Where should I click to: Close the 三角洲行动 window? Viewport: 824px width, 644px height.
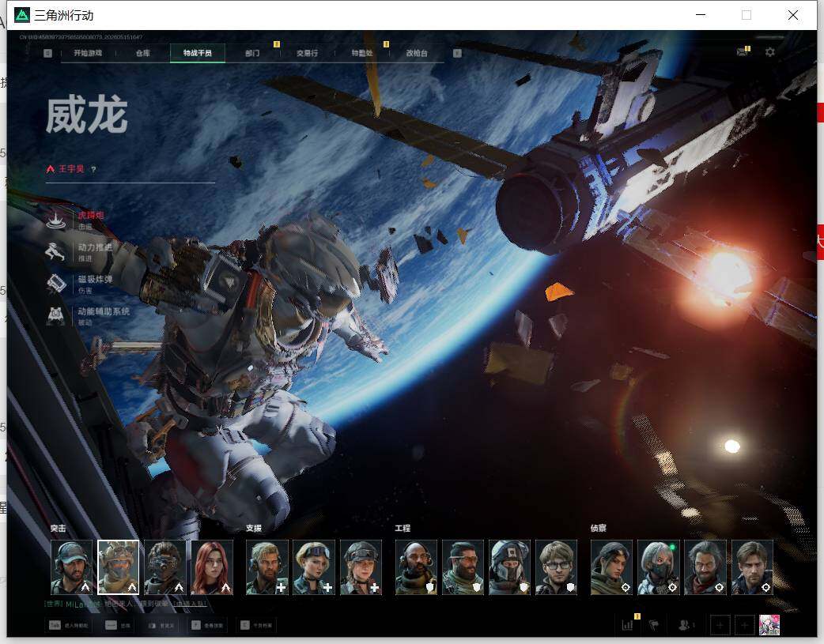click(x=793, y=15)
